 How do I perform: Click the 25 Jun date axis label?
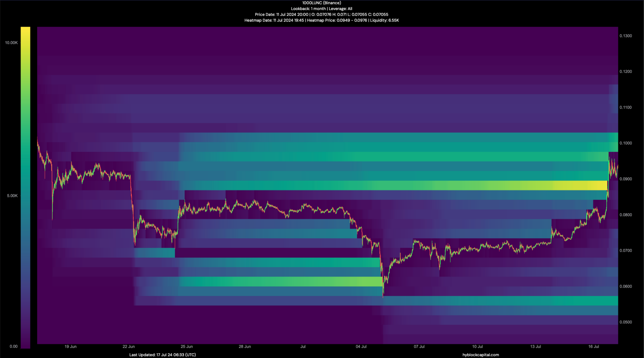tap(187, 347)
